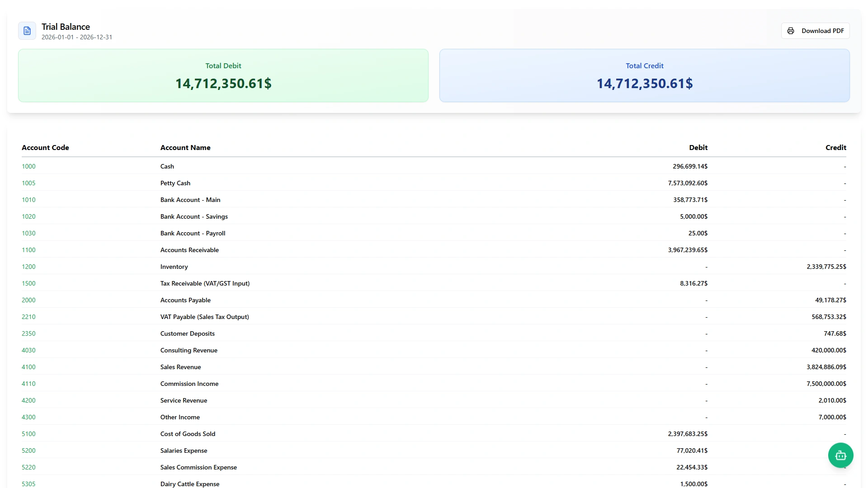The width and height of the screenshot is (868, 488).
Task: Open account code 1000 link
Action: coord(28,166)
